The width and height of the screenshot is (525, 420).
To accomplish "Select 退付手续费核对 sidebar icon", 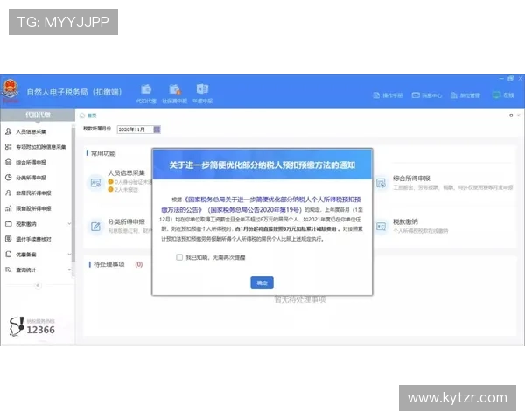I will click(x=9, y=239).
